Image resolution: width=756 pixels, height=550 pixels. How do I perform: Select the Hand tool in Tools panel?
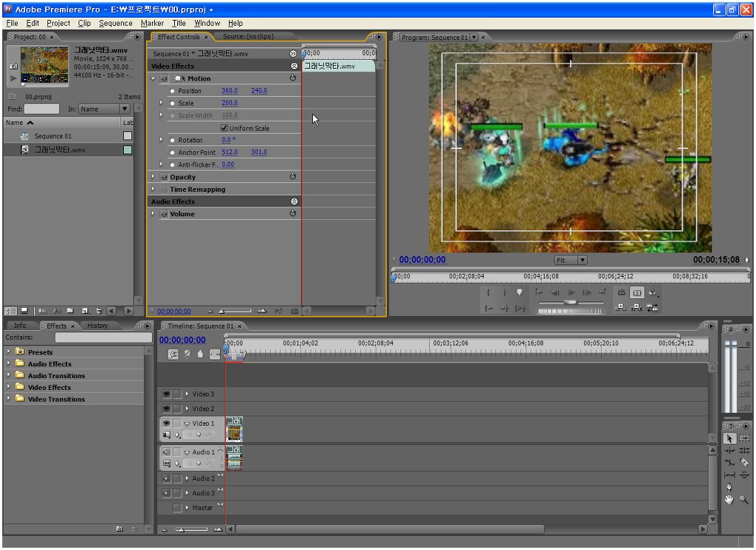click(729, 500)
